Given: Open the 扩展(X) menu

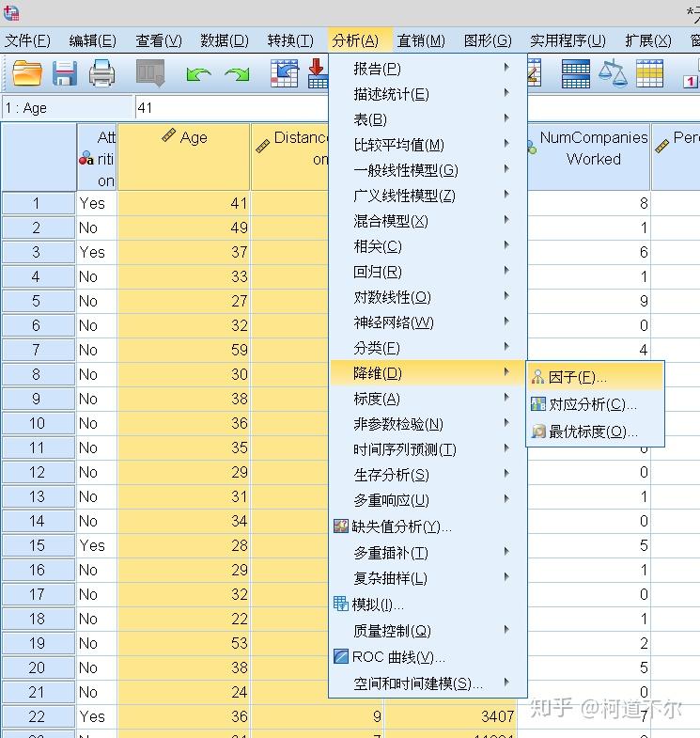Looking at the screenshot, I should coord(647,41).
